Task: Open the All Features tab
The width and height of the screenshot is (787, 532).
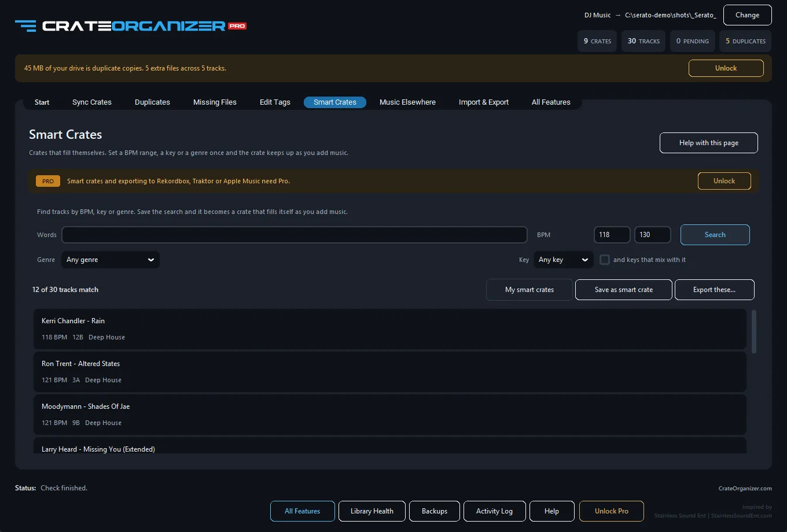Action: (551, 102)
